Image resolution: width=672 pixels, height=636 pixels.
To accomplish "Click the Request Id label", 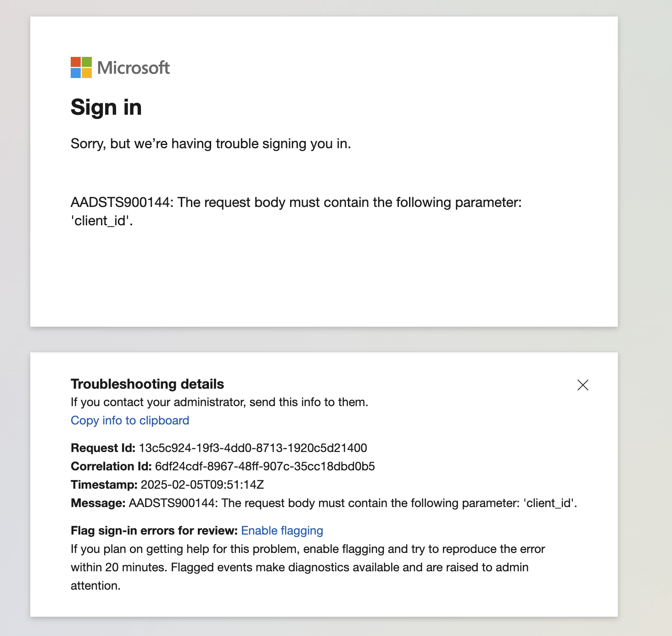I will pos(103,448).
